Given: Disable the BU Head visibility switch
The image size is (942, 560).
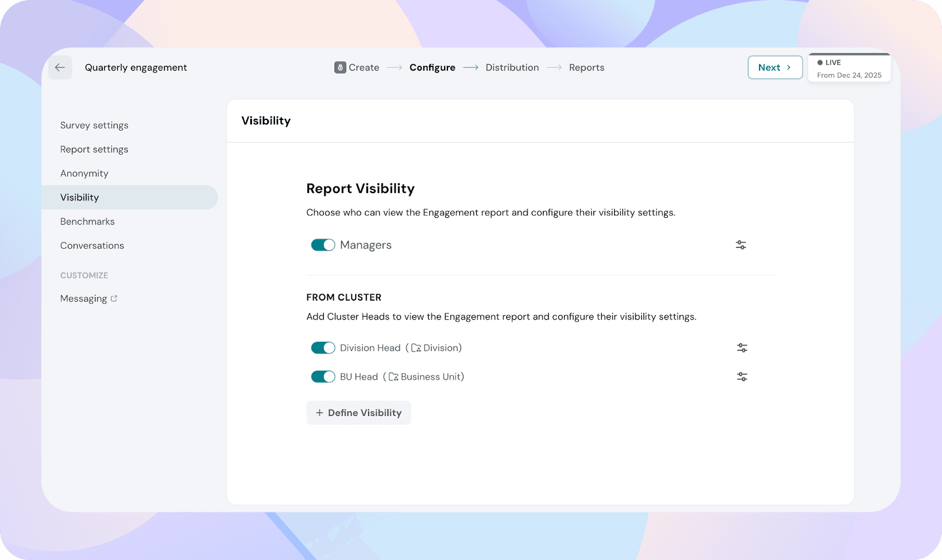Looking at the screenshot, I should (323, 376).
